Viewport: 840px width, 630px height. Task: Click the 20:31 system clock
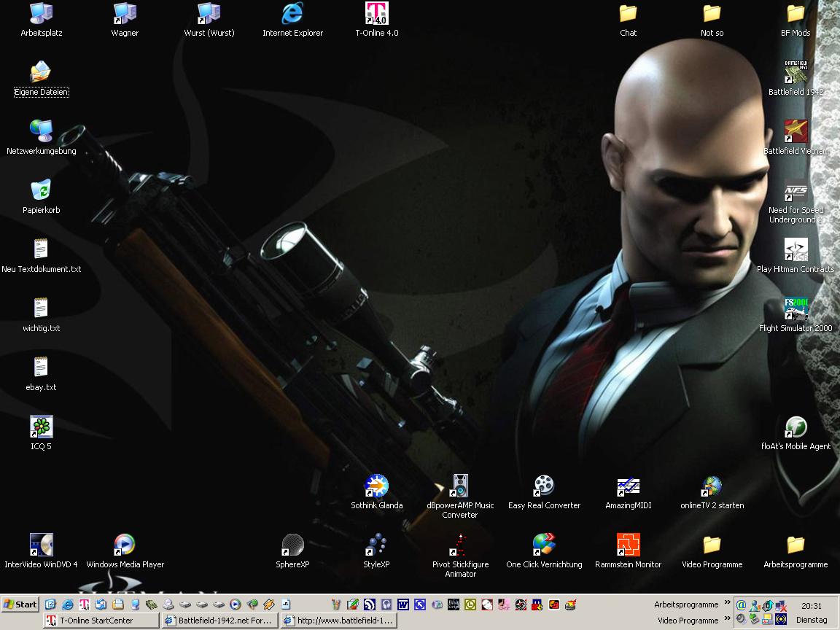coord(811,606)
